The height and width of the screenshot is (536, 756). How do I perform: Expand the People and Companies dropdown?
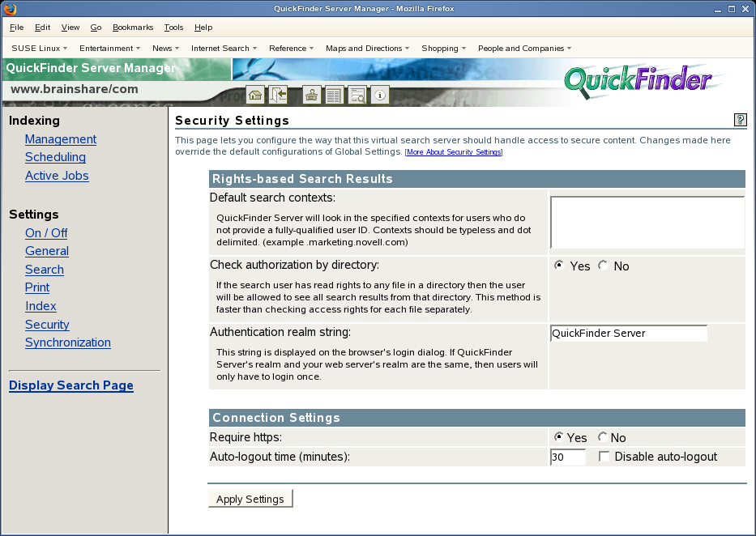524,48
